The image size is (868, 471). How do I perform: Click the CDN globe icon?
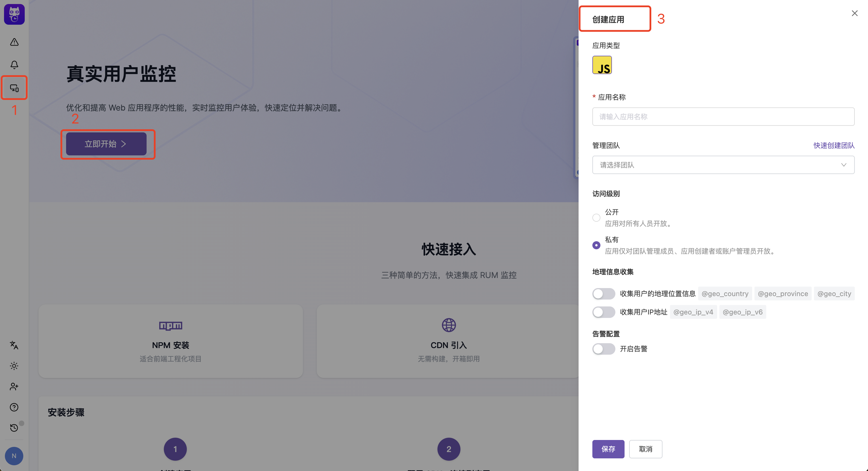tap(449, 325)
